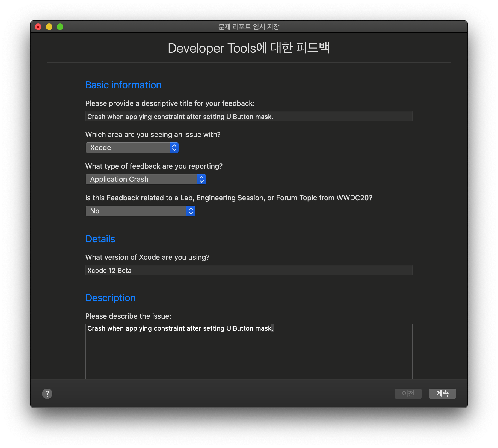This screenshot has width=498, height=448.
Task: Click 'What version of Xcode are you using?' label
Action: [x=147, y=257]
